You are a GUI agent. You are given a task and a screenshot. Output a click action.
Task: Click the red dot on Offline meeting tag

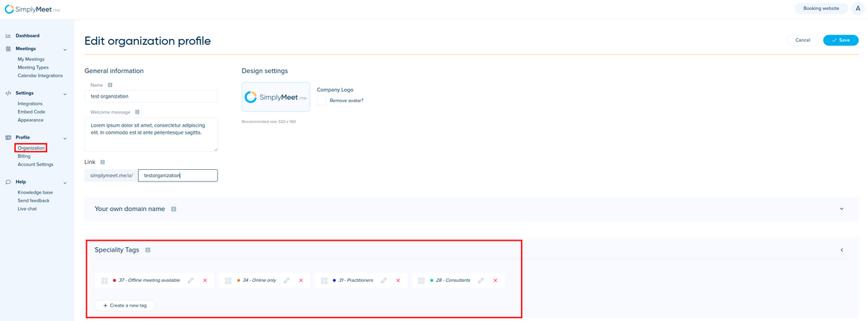point(114,281)
